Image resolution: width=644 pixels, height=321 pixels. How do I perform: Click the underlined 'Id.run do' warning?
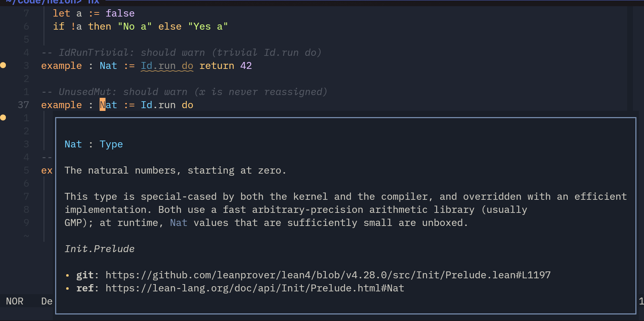click(x=167, y=66)
